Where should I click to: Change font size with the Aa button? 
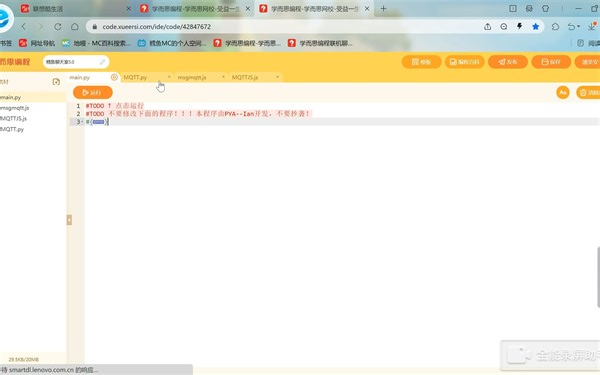click(563, 93)
